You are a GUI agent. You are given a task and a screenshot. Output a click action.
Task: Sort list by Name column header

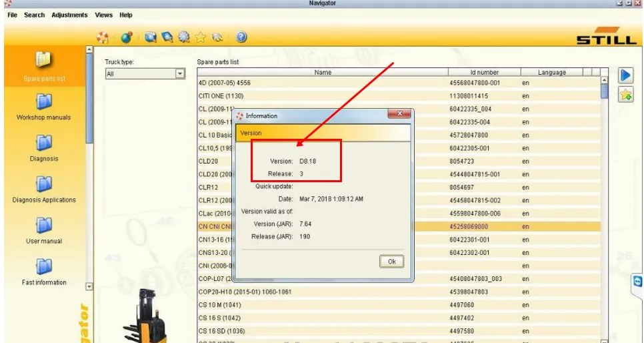tap(323, 72)
